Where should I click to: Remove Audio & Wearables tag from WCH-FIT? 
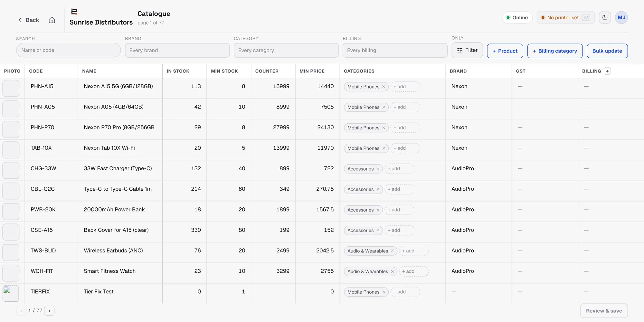pos(392,271)
